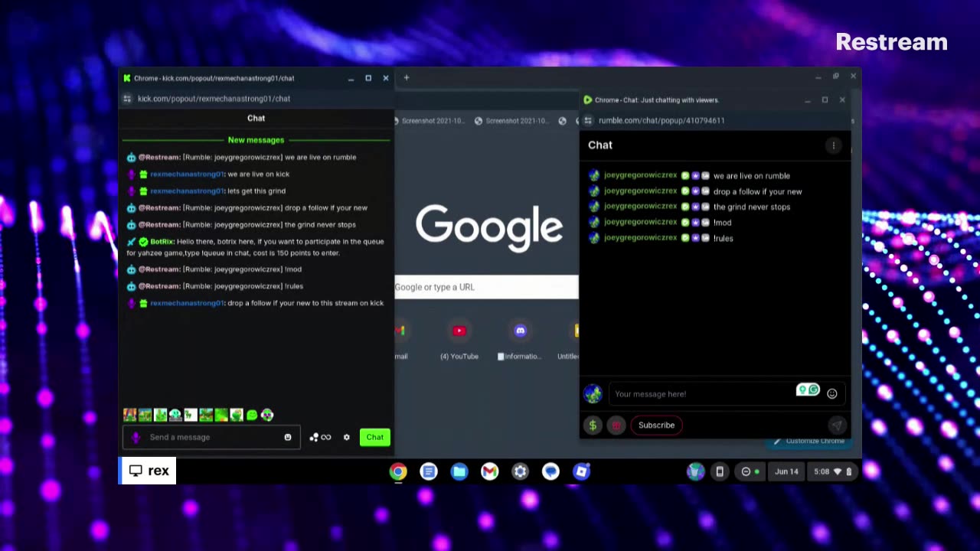This screenshot has width=980, height=551.
Task: Select the headphones face emote in Kick
Action: pyautogui.click(x=267, y=415)
